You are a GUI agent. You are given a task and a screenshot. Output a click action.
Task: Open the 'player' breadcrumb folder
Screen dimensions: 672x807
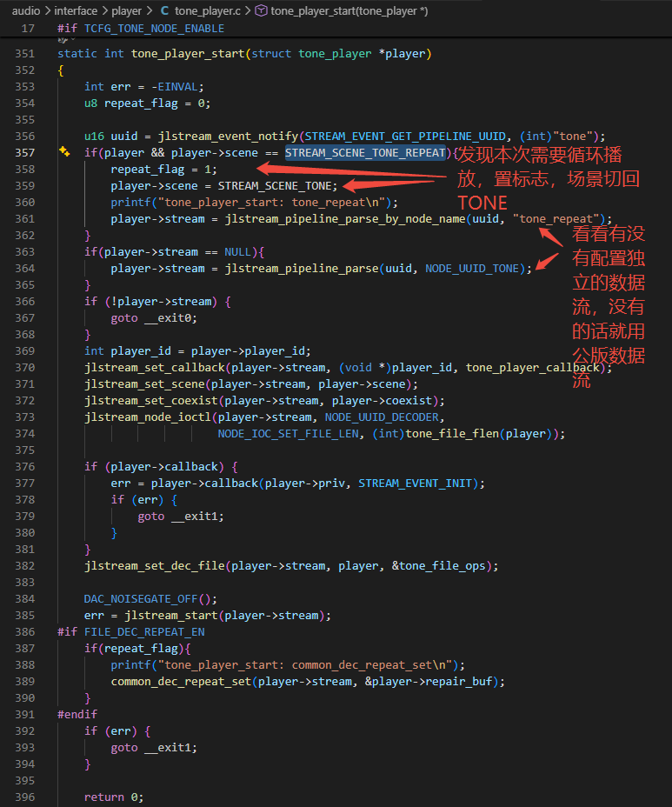[127, 10]
